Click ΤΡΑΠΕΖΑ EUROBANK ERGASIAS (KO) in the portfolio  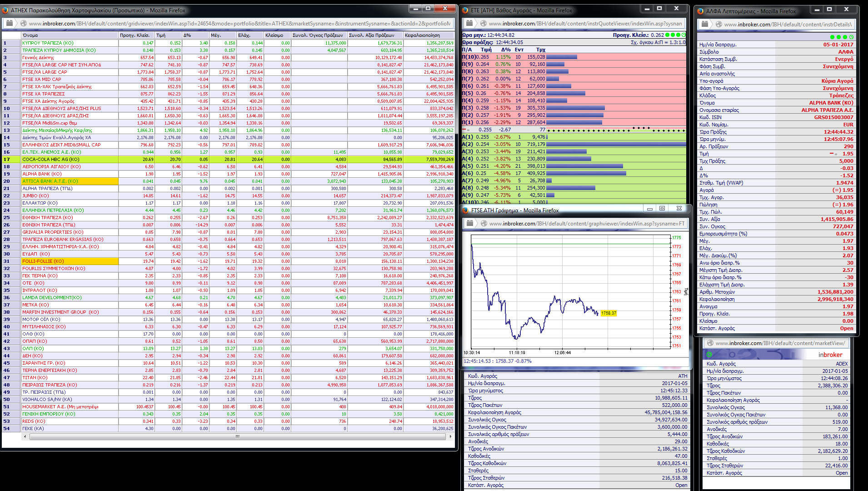(x=228, y=240)
